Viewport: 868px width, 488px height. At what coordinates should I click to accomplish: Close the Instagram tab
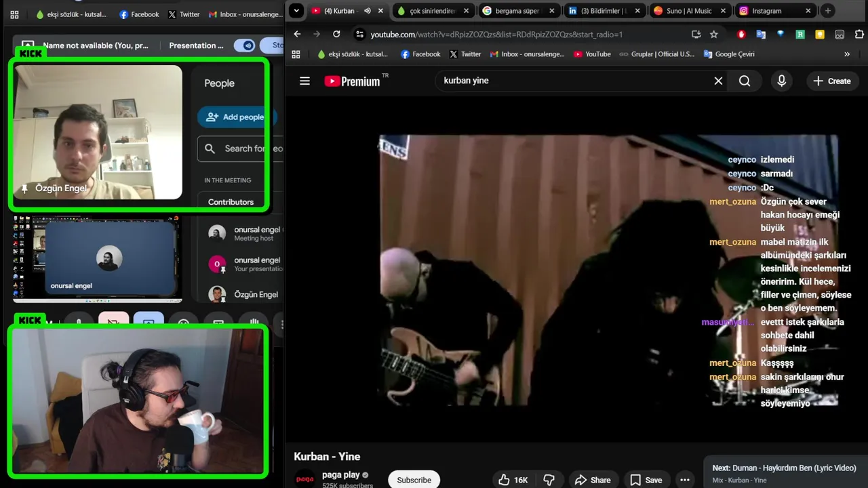pos(808,11)
